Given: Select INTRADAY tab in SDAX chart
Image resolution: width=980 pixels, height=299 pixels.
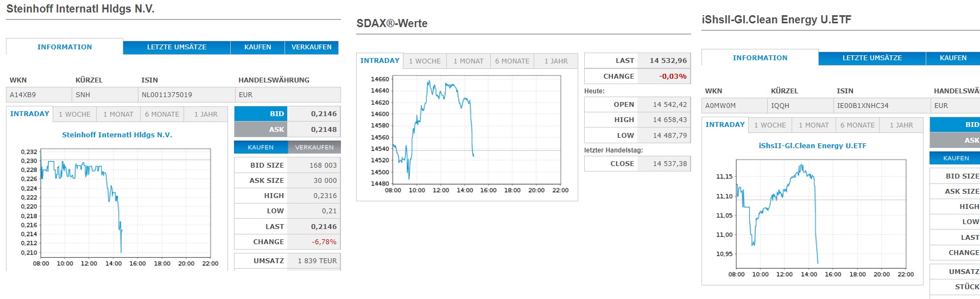Looking at the screenshot, I should coord(380,60).
